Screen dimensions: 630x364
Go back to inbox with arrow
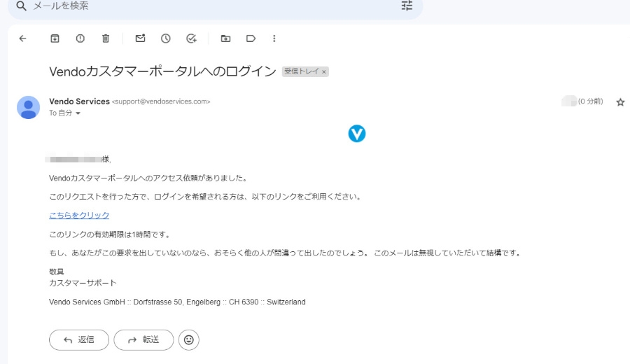tap(23, 38)
